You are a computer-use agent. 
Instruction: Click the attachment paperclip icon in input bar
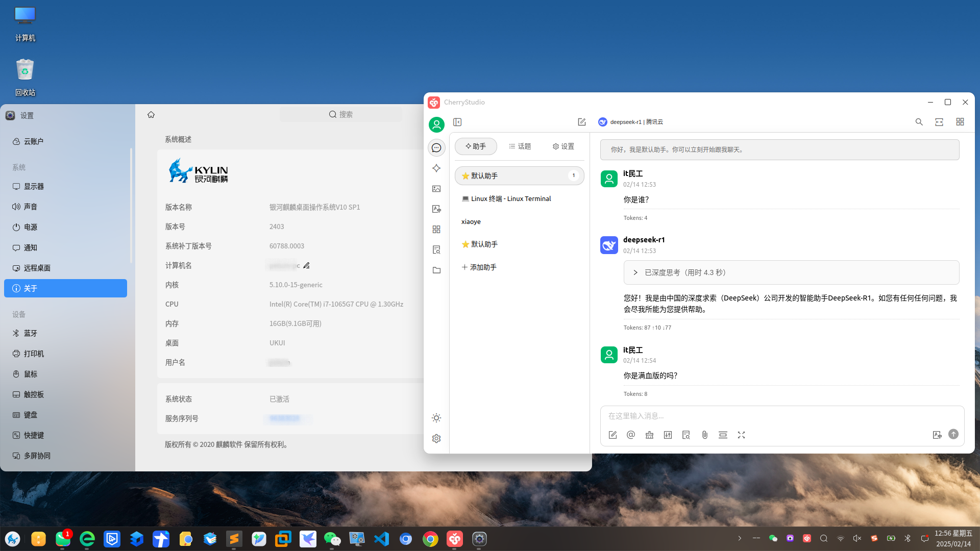pos(704,435)
